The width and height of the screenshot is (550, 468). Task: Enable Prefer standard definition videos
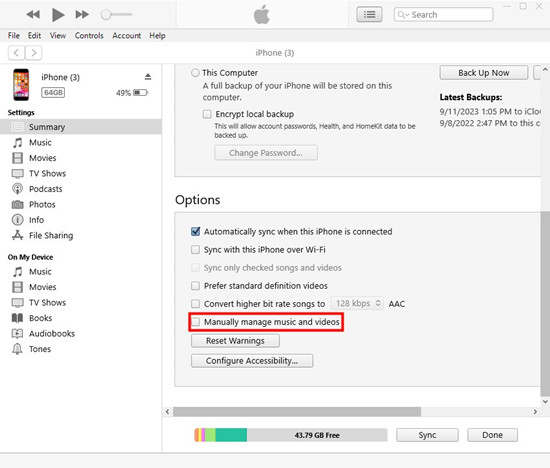click(x=195, y=286)
